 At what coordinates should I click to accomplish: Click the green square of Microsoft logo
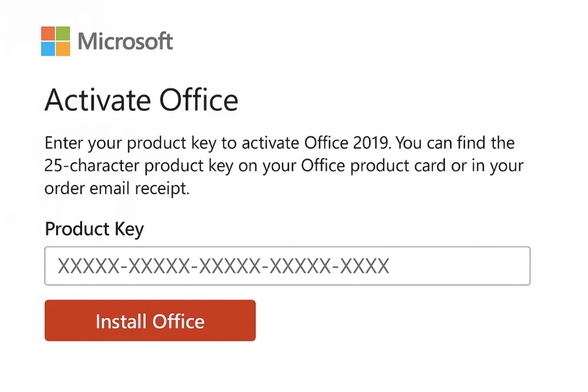[x=63, y=34]
